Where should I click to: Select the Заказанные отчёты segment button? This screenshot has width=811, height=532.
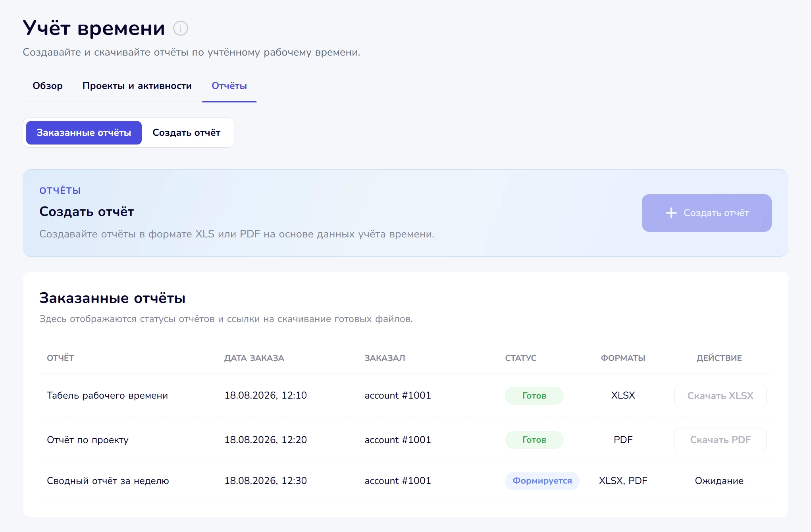click(84, 133)
